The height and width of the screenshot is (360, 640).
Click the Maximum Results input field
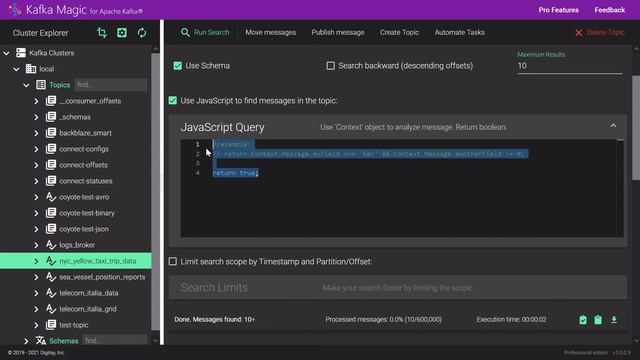point(569,66)
